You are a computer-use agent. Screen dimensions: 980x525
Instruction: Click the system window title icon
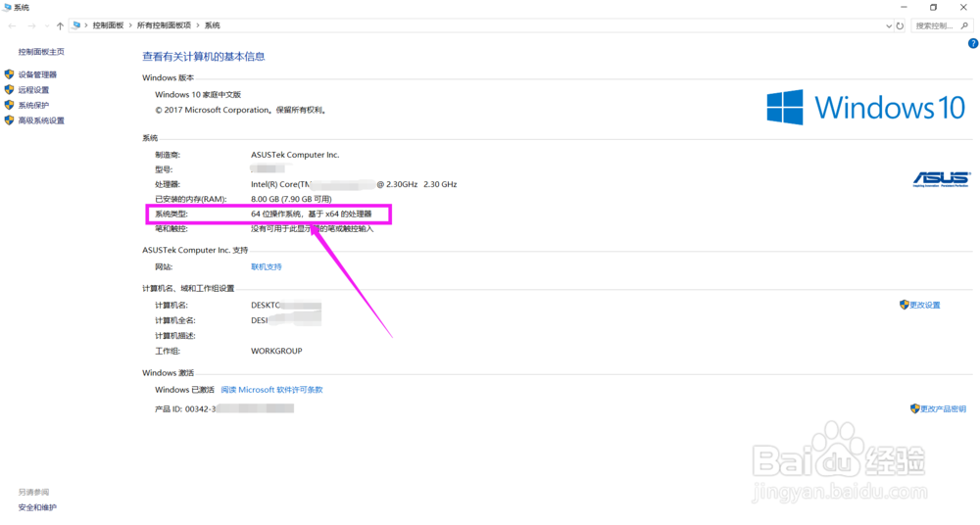(7, 8)
